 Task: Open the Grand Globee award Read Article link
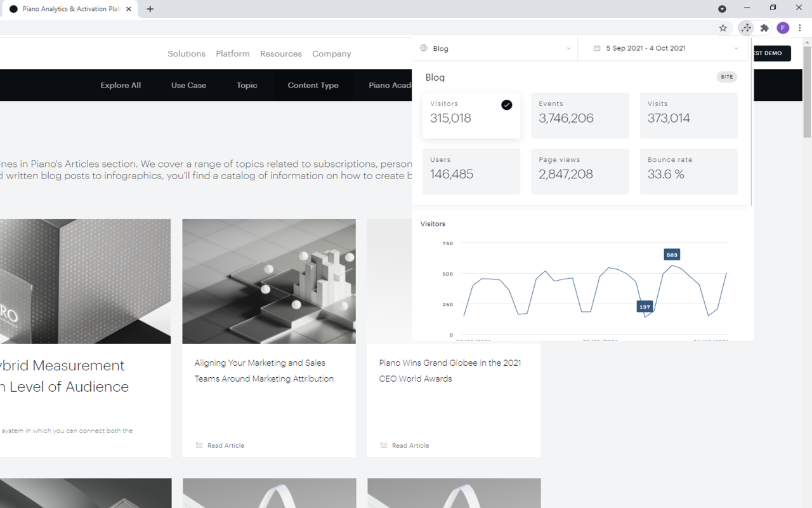click(x=410, y=445)
